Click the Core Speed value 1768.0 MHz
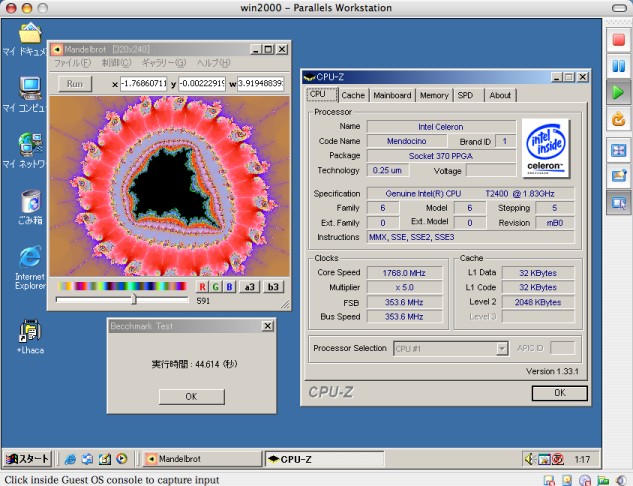Screen dimensions: 633x486 click(404, 273)
